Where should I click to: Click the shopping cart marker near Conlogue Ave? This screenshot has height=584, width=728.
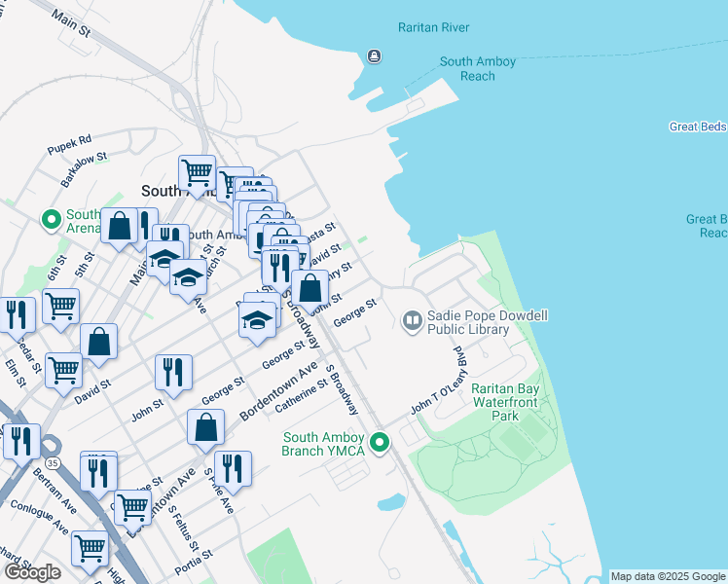point(132,507)
